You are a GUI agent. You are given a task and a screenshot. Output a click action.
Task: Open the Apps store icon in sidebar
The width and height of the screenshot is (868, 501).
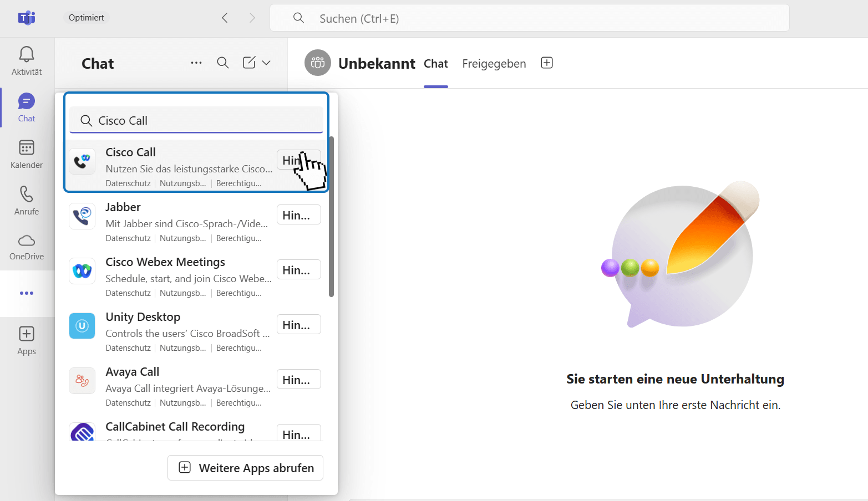point(27,334)
